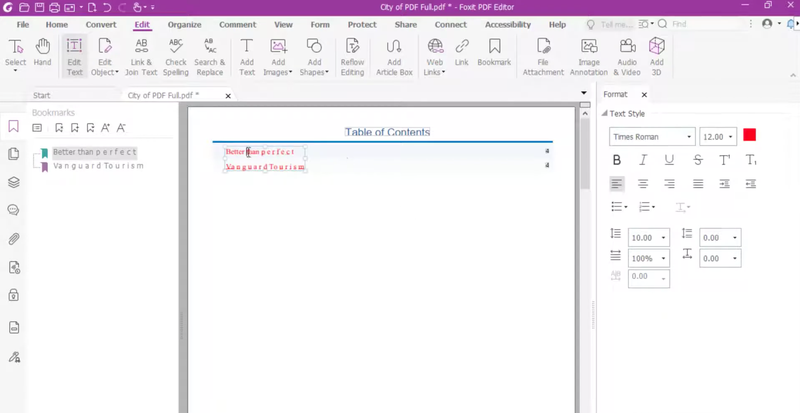Image resolution: width=800 pixels, height=413 pixels.
Task: Open Search & Replace
Action: click(209, 57)
